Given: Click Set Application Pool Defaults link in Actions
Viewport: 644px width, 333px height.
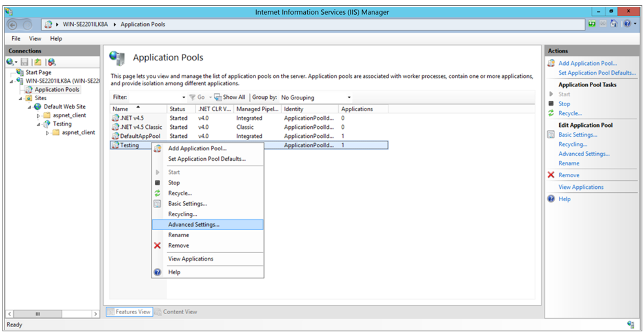Looking at the screenshot, I should coord(597,73).
